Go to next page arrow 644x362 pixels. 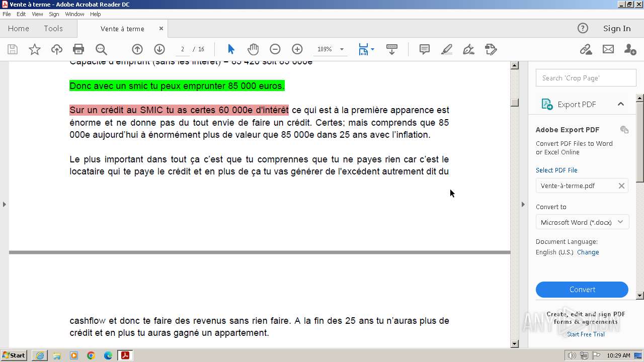[159, 49]
